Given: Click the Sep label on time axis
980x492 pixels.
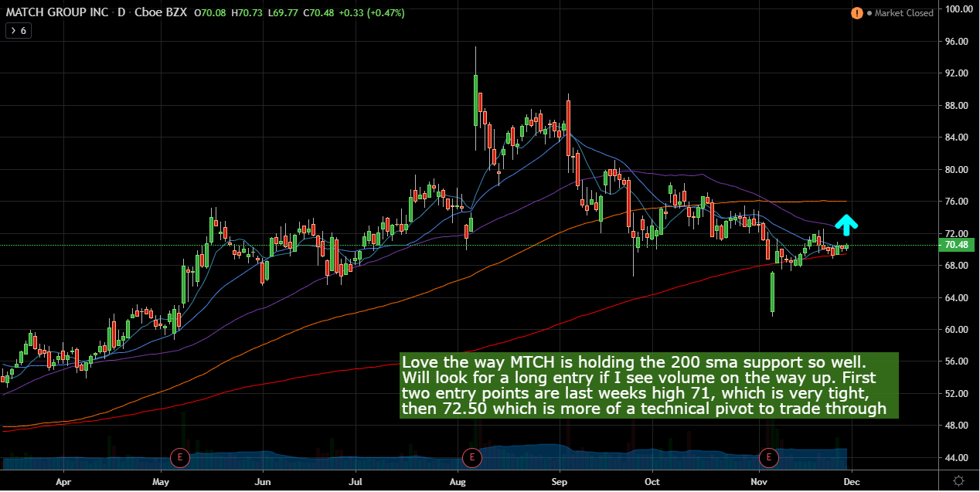Looking at the screenshot, I should tap(559, 480).
